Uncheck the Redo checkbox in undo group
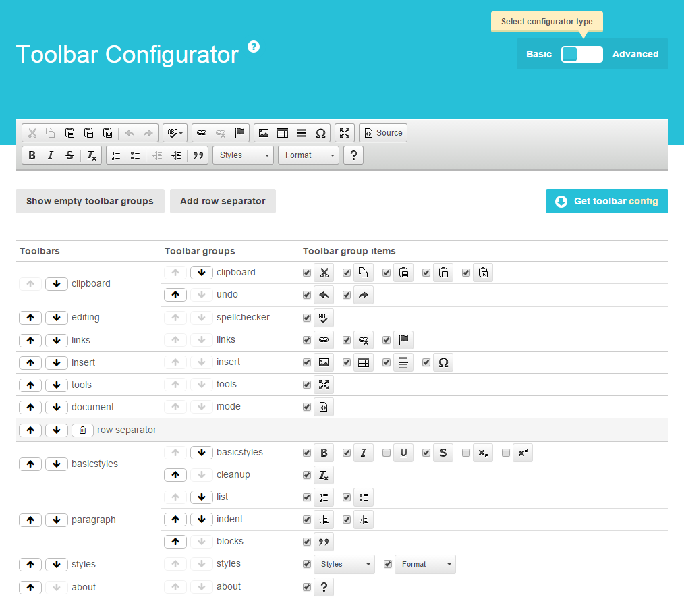Screen dimensions: 684x616 pyautogui.click(x=346, y=295)
